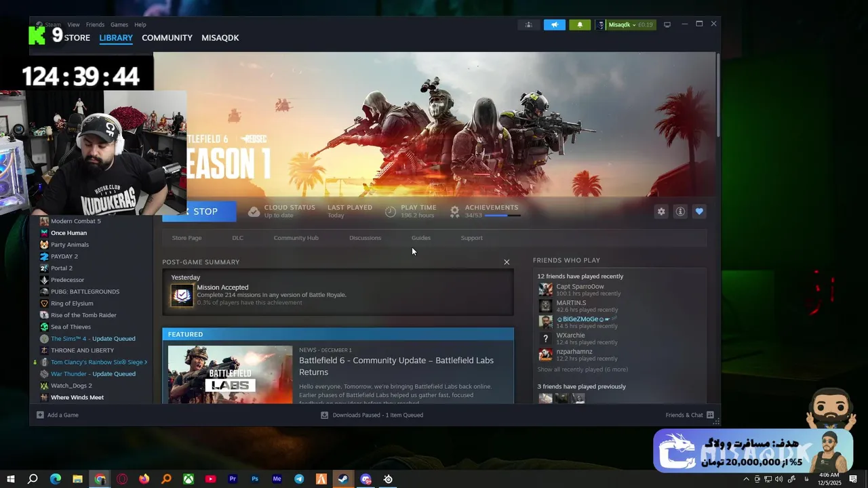Screen dimensions: 868x488
Task: Select The Sims 4 Update Queued entry
Action: click(93, 338)
